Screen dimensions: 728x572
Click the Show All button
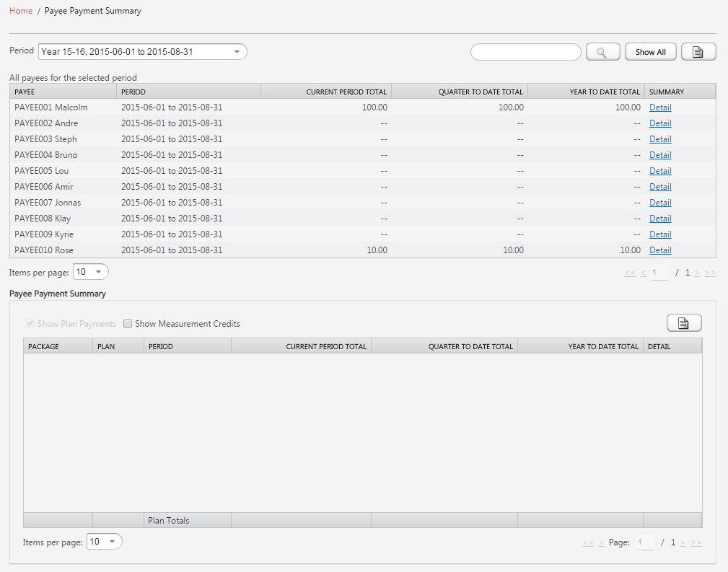(x=650, y=52)
